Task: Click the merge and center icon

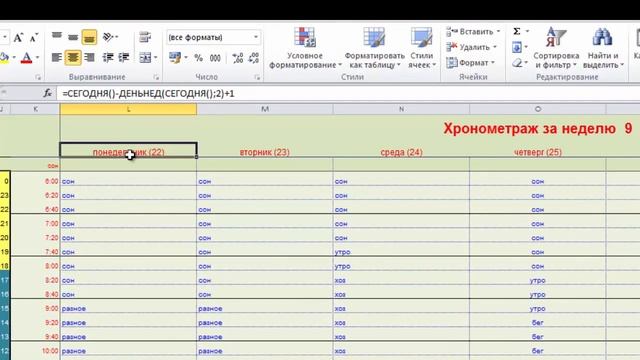Action: tap(145, 58)
